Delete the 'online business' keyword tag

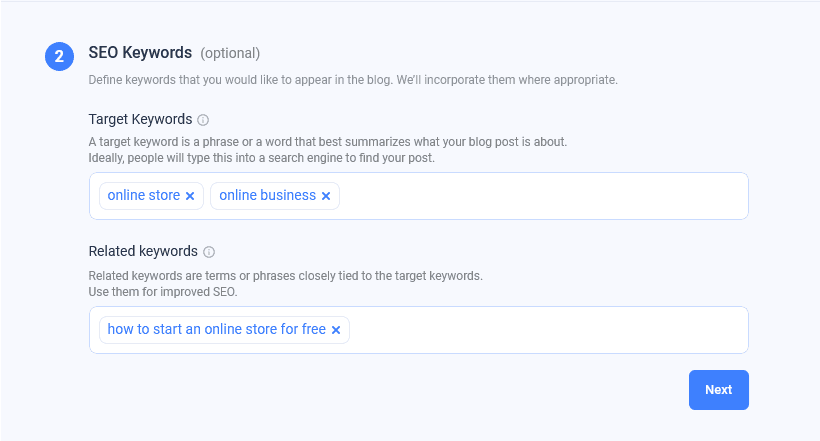point(326,196)
